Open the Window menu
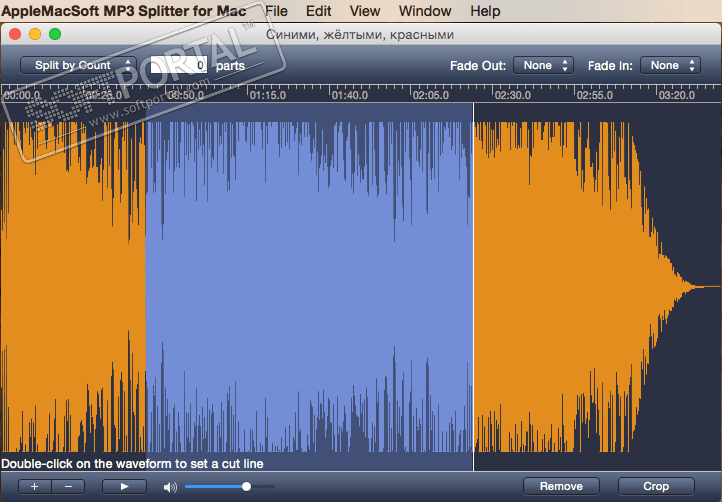Viewport: 722px width, 502px height. pos(425,11)
